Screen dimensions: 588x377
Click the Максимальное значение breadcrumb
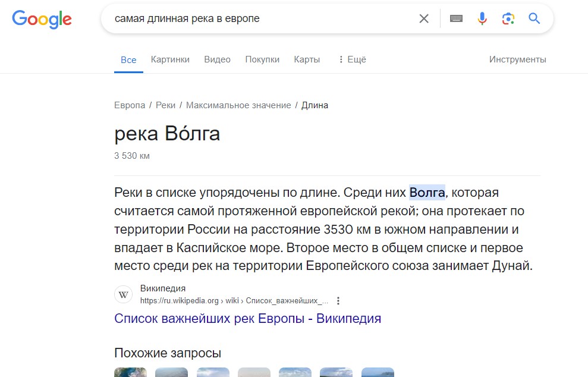238,105
